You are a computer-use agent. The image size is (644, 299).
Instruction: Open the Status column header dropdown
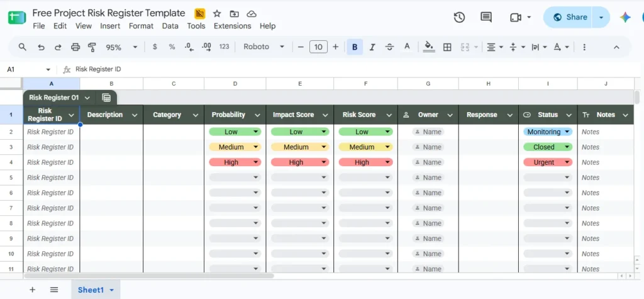click(569, 115)
